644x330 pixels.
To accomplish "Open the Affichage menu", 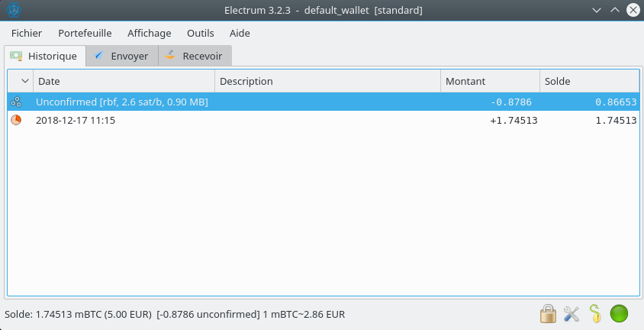I will (x=149, y=34).
